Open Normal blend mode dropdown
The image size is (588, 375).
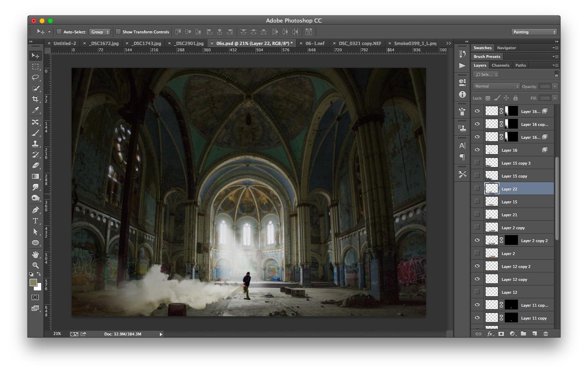click(496, 86)
